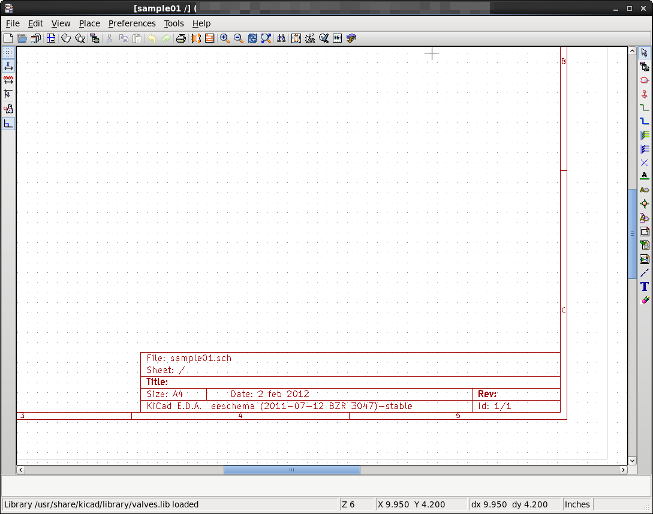Select the graphic Text T tool
Viewport: 653px width, 514px height.
644,287
